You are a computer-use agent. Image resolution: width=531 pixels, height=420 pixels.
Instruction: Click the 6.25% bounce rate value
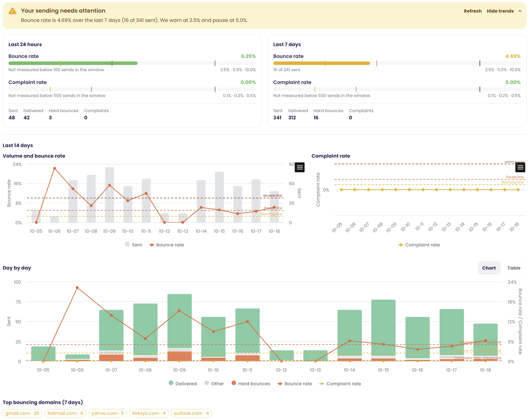[248, 56]
